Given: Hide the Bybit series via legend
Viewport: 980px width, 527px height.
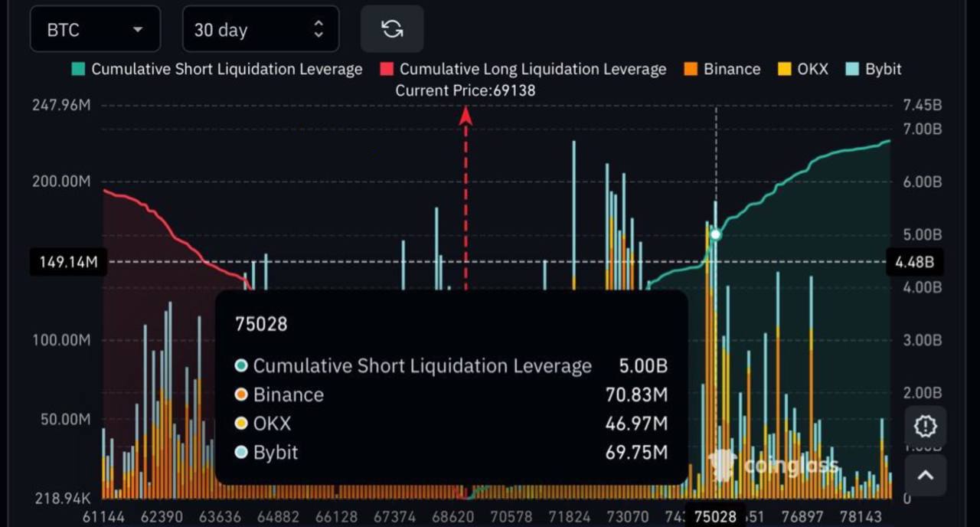Looking at the screenshot, I should coord(883,69).
